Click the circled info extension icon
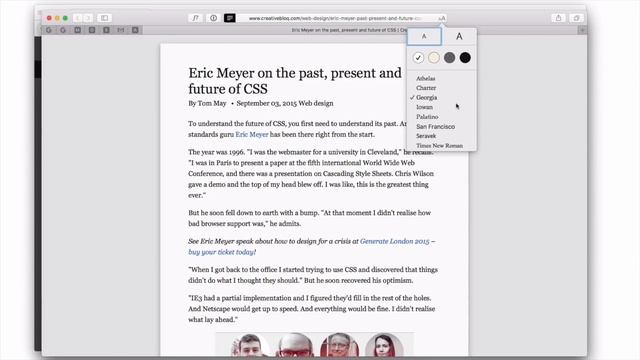Screen dimensions: 640x360 (213, 18)
